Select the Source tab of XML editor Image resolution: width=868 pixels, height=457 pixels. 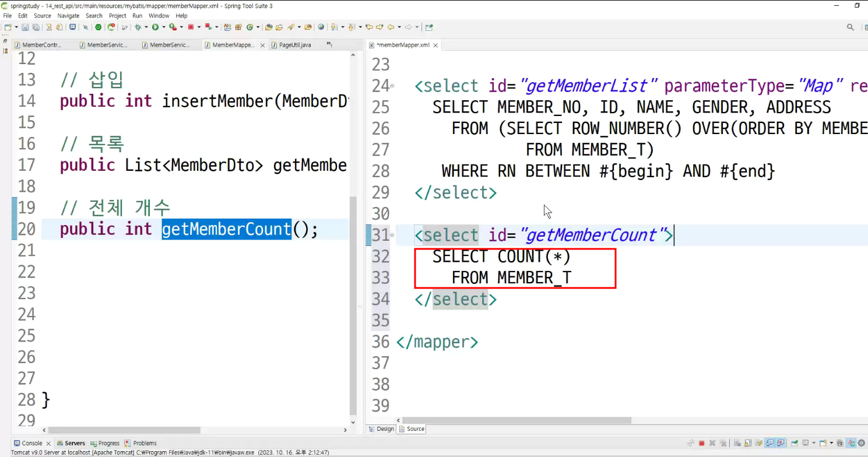point(412,429)
